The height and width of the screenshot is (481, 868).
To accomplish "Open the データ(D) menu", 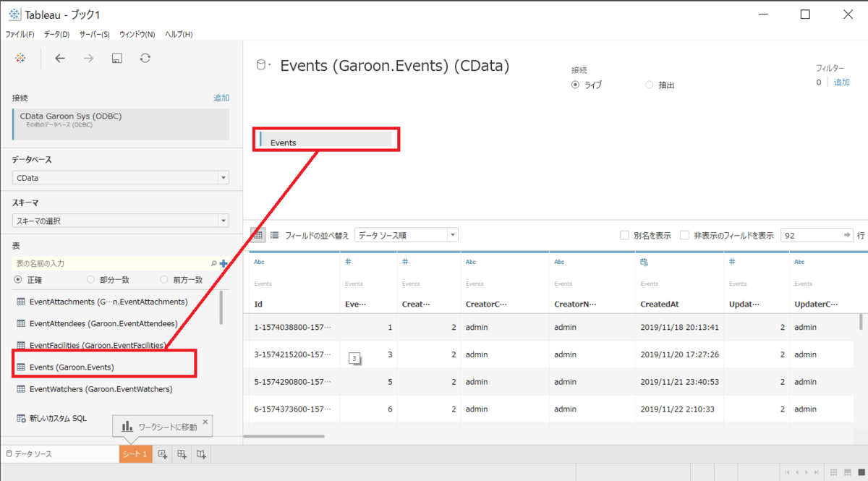I will click(x=56, y=34).
